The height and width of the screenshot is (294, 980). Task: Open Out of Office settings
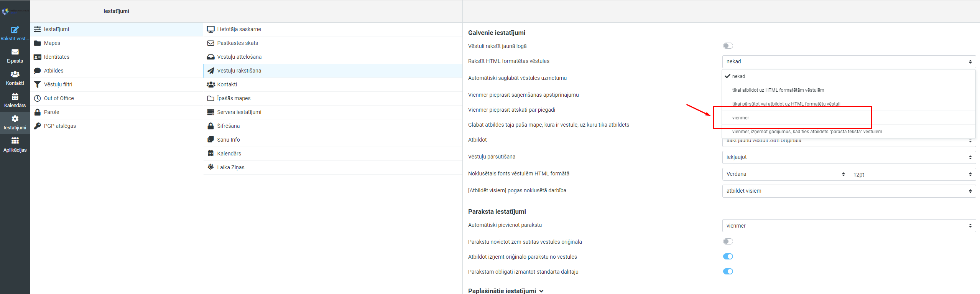pyautogui.click(x=59, y=98)
